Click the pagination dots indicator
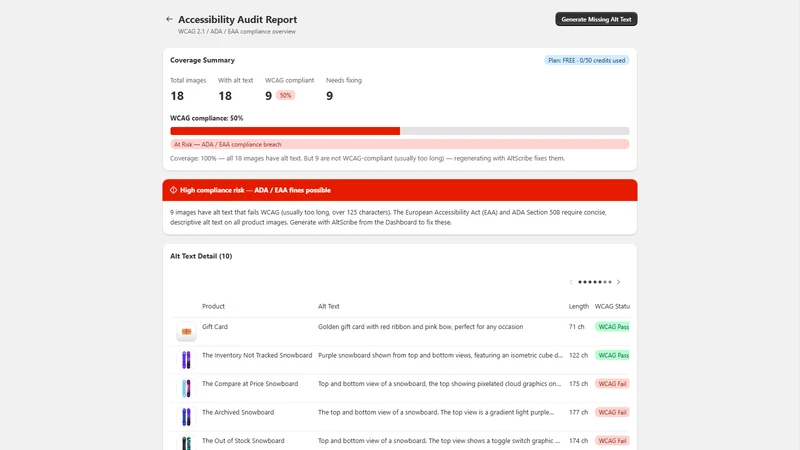800x450 pixels. tap(594, 282)
